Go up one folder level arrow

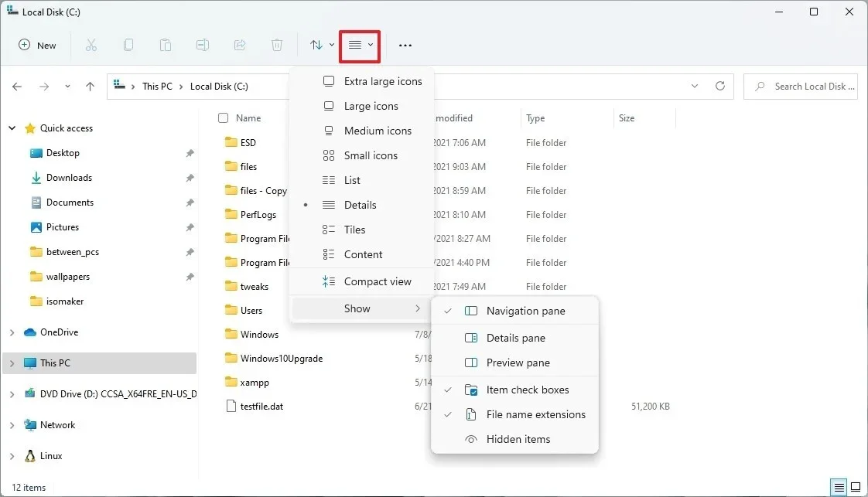coord(91,87)
